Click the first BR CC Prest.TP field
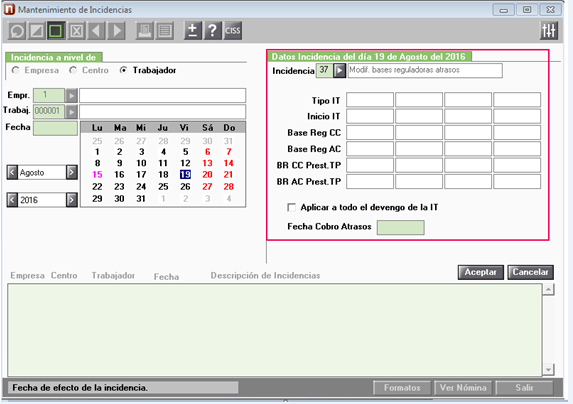This screenshot has width=573, height=404. point(370,165)
